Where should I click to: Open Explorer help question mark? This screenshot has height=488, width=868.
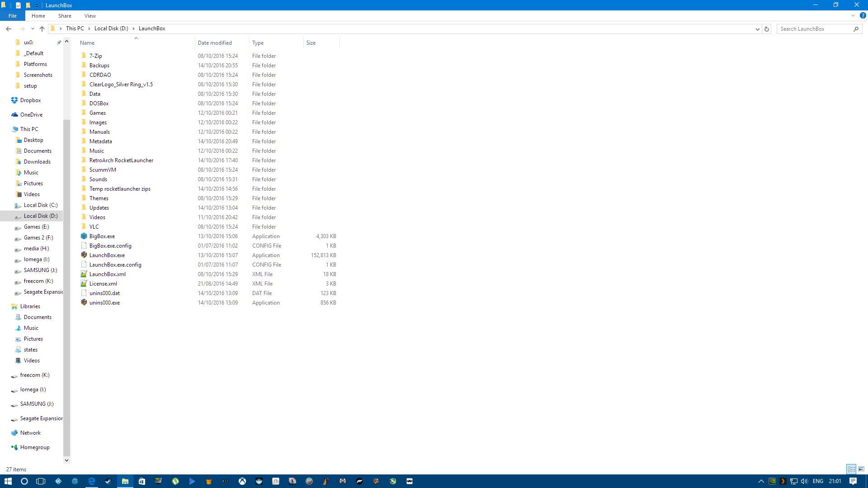(863, 15)
